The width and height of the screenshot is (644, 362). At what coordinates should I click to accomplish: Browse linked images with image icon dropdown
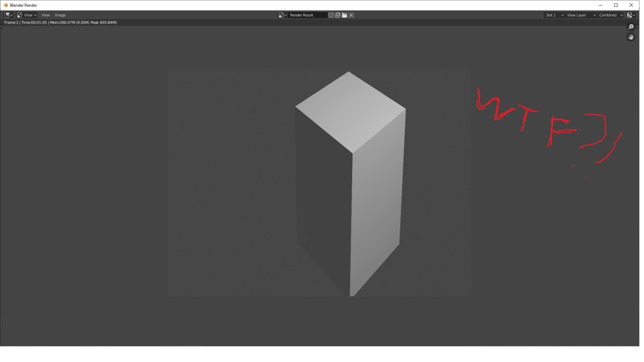pyautogui.click(x=283, y=15)
